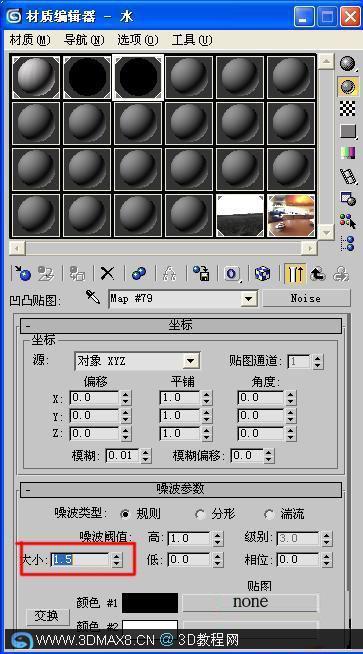Click the eyedropper pick material icon
Viewport: 363px width, 654px height.
click(x=93, y=297)
